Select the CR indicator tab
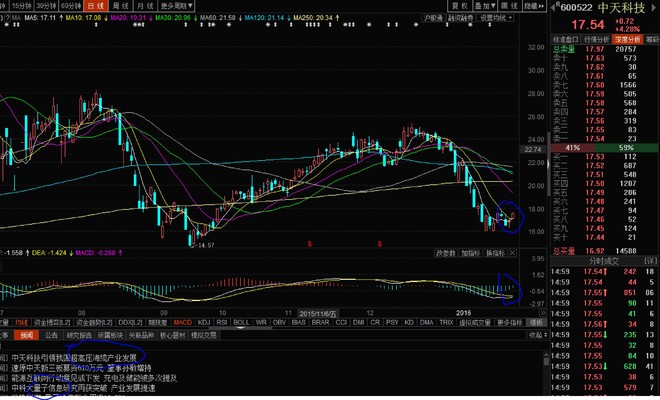 tap(375, 323)
